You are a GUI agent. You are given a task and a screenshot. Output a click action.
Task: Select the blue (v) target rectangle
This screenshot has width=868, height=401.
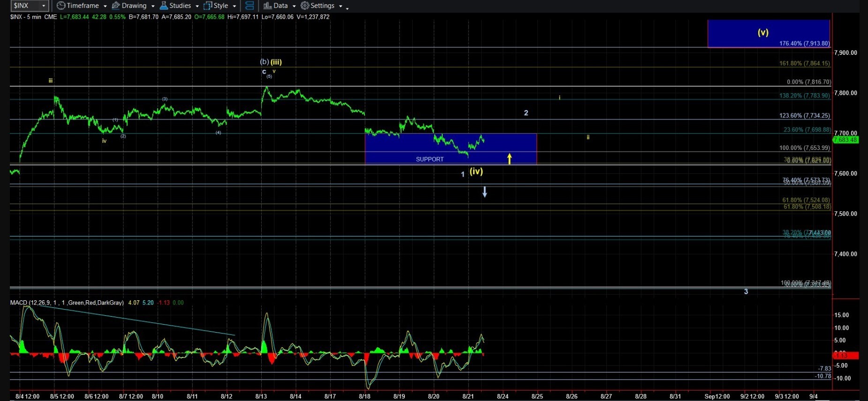coord(769,34)
